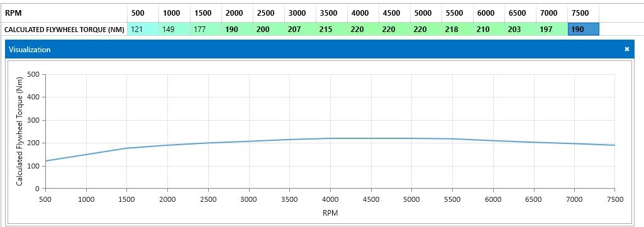
Task: Click torque cell with value 197
Action: click(552, 29)
